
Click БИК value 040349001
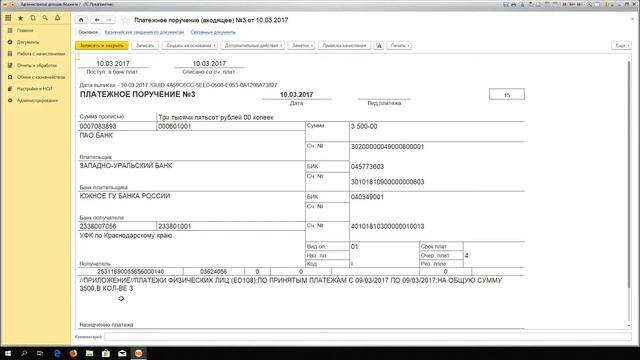point(367,197)
